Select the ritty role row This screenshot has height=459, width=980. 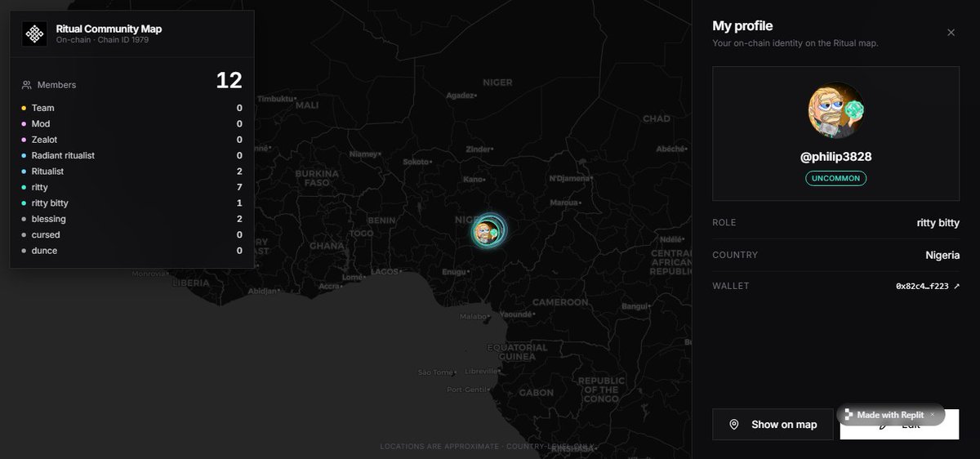click(132, 187)
